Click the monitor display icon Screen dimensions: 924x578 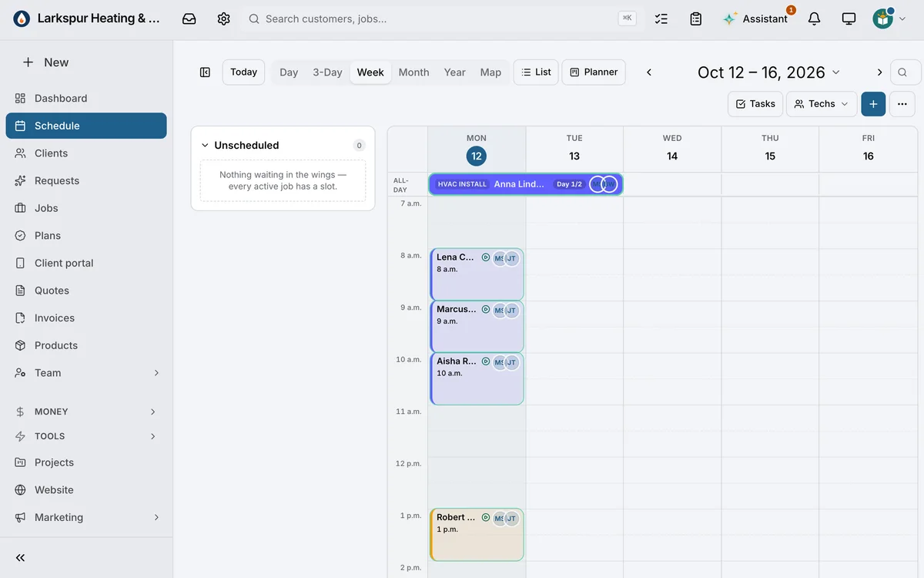point(849,18)
